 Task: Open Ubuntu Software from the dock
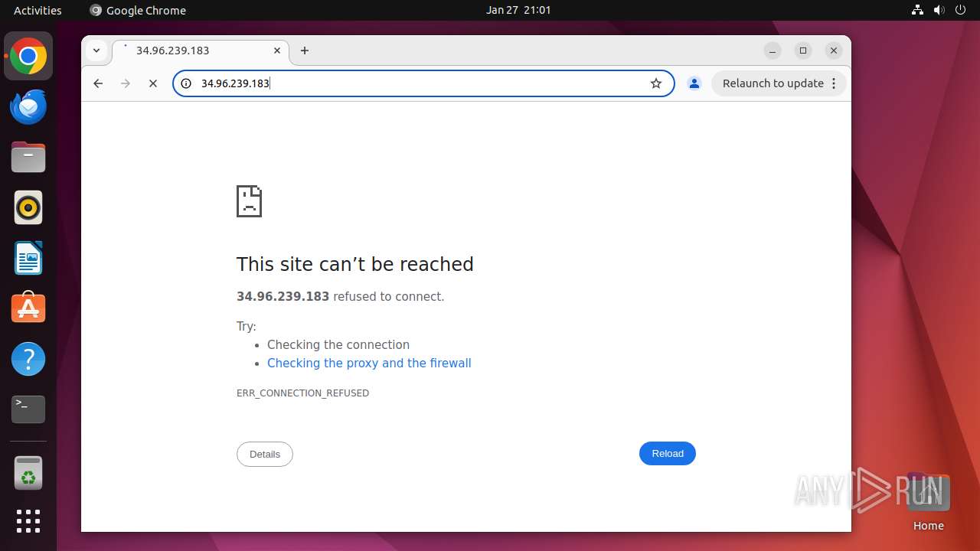[x=28, y=308]
